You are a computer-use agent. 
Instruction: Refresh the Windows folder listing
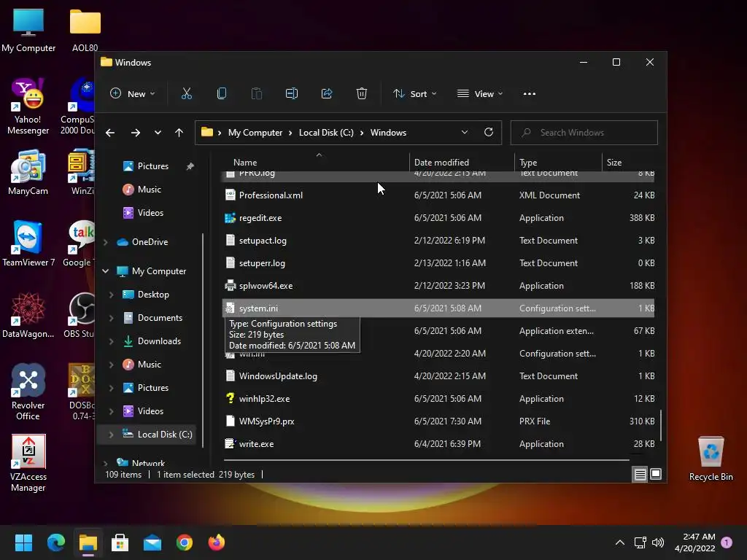(x=488, y=133)
